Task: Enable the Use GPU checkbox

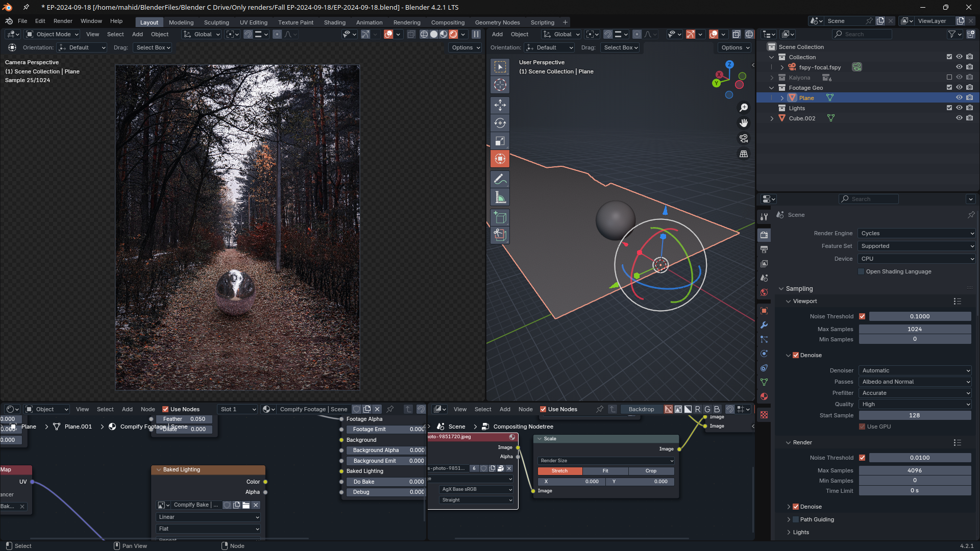Action: coord(862,427)
